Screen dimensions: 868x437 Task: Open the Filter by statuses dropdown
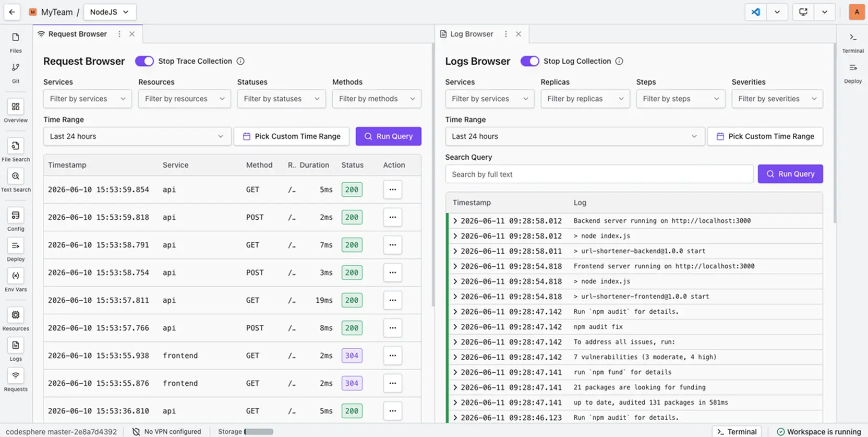click(x=281, y=99)
